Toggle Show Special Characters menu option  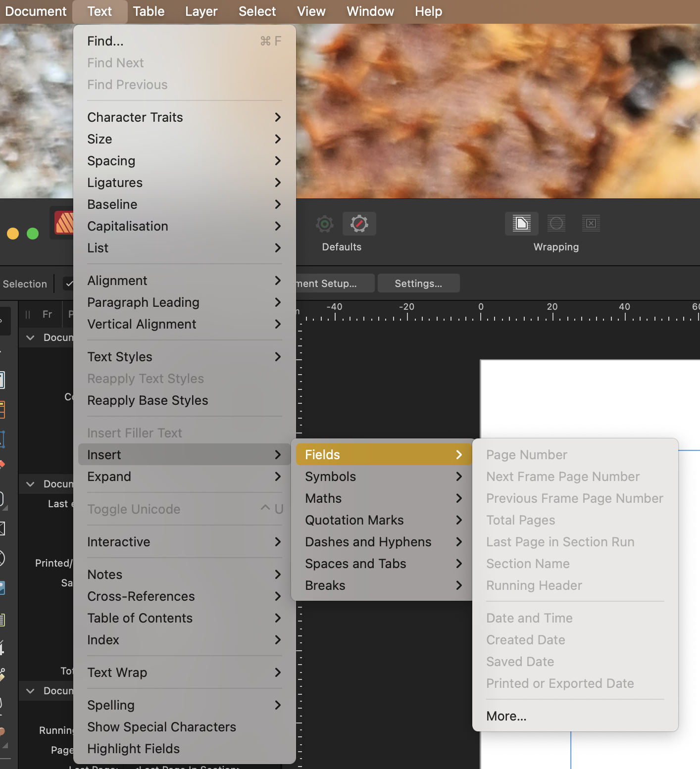[161, 727]
